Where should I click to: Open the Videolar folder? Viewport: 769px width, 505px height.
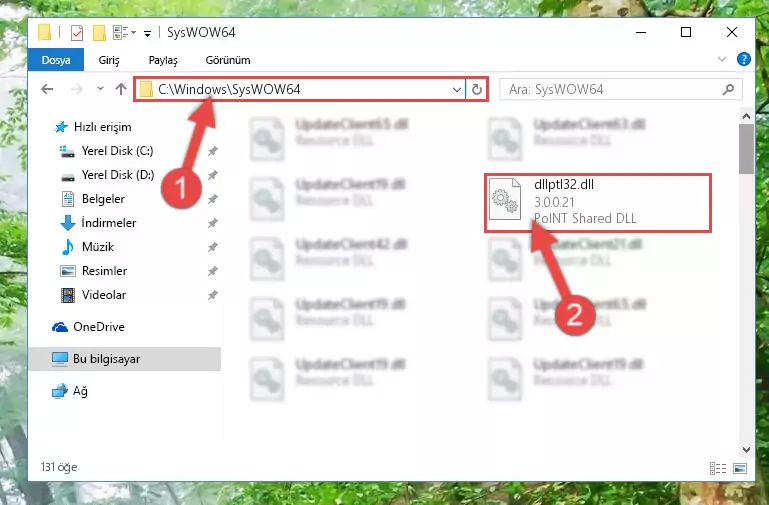(103, 295)
